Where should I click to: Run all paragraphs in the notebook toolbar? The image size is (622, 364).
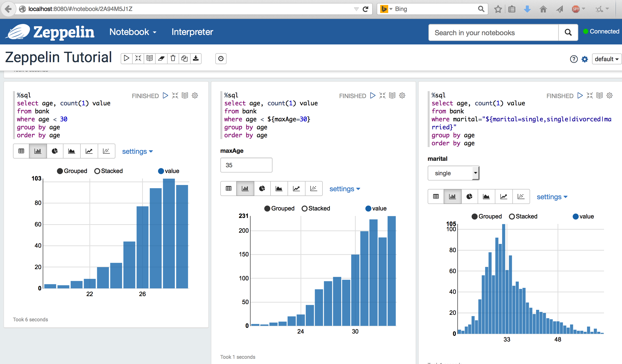tap(127, 59)
